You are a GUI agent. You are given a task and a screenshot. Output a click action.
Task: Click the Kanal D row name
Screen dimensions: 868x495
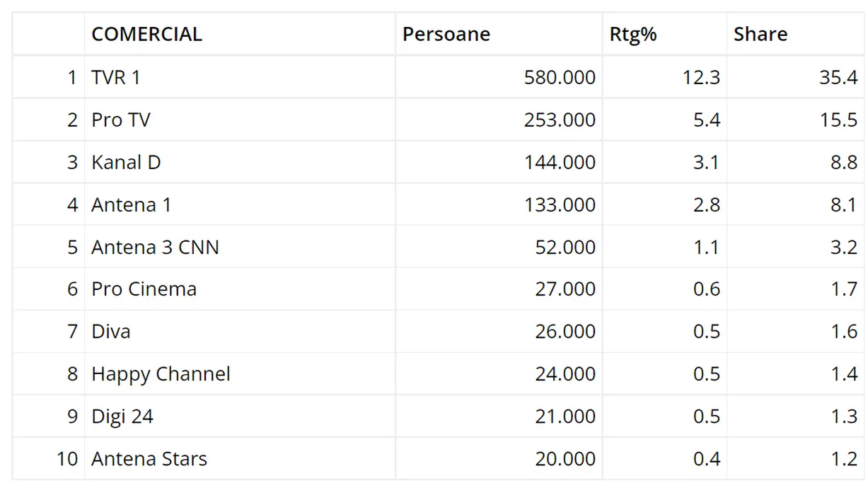[x=126, y=162]
